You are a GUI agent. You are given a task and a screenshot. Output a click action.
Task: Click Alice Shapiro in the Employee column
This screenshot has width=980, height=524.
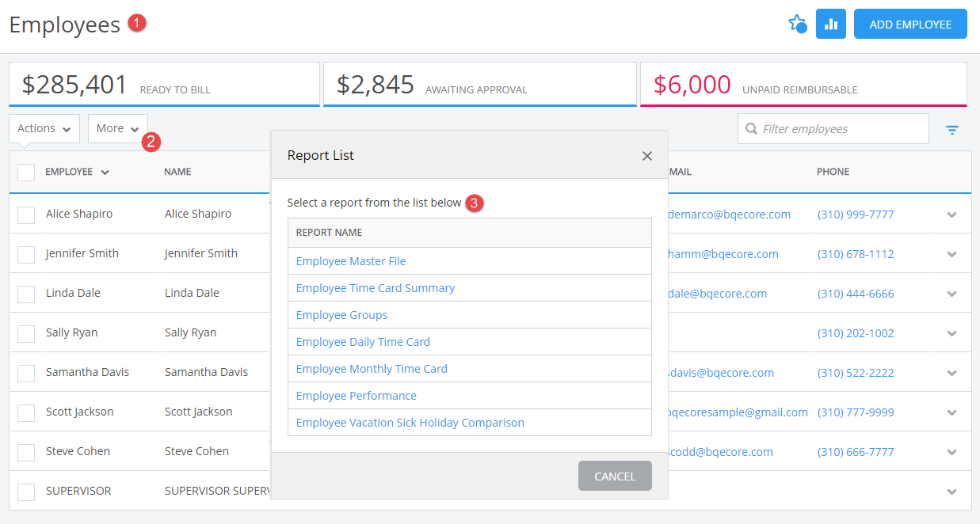point(79,214)
